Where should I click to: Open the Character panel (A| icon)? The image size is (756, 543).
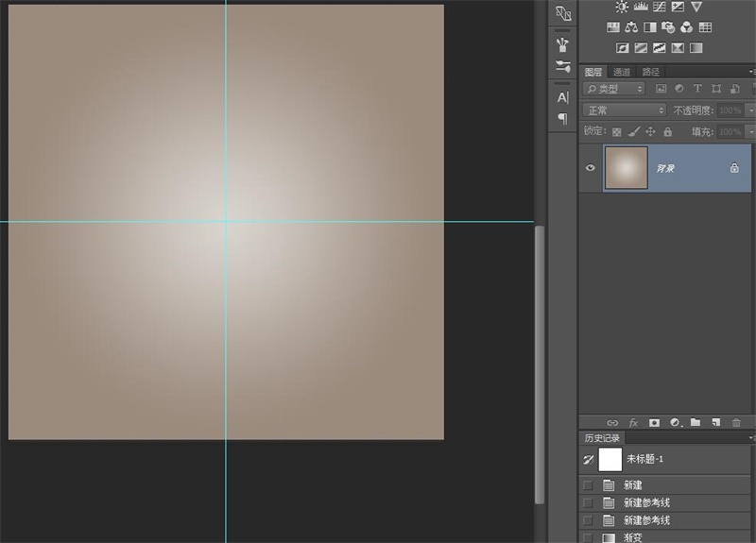tap(562, 98)
